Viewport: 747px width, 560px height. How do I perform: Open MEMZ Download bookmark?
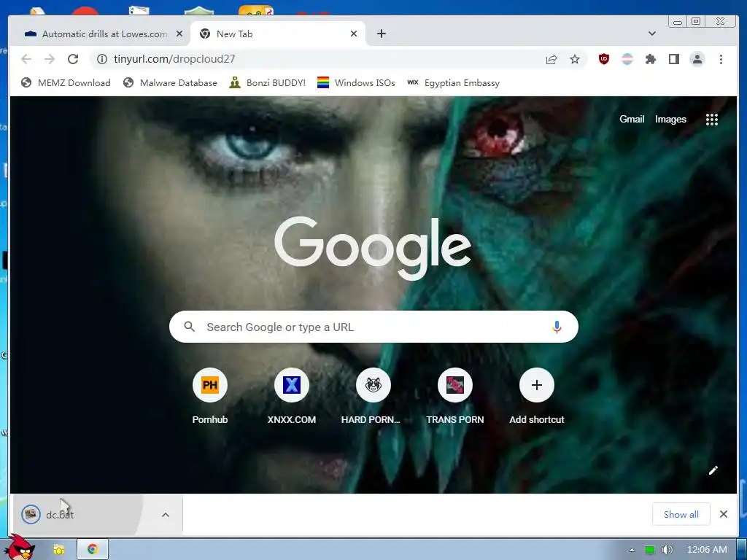(66, 83)
